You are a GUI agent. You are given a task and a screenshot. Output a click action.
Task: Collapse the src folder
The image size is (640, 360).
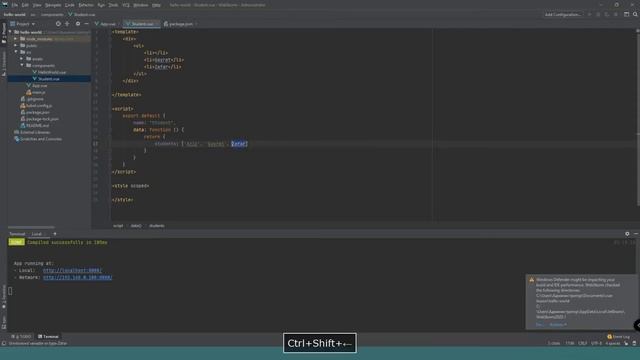click(x=16, y=52)
